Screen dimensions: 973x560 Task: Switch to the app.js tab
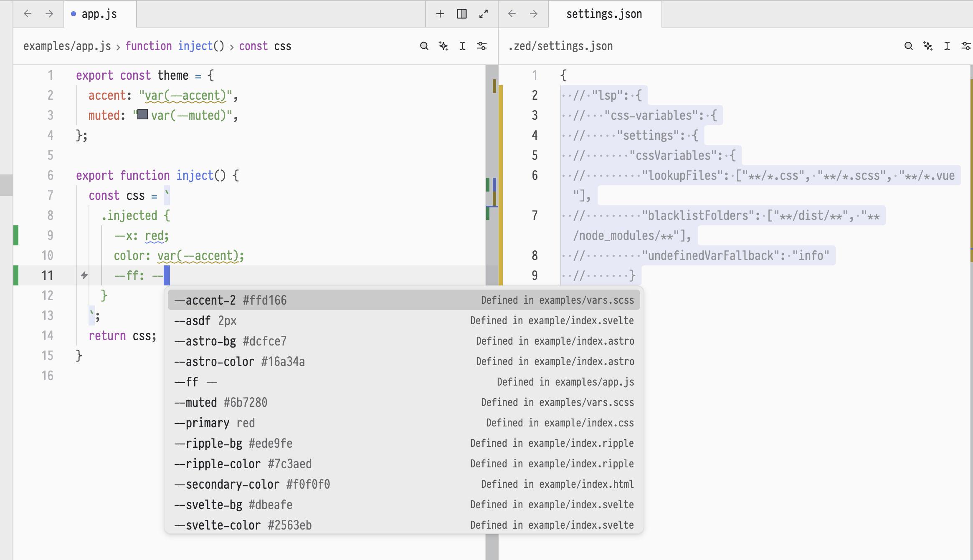(100, 14)
